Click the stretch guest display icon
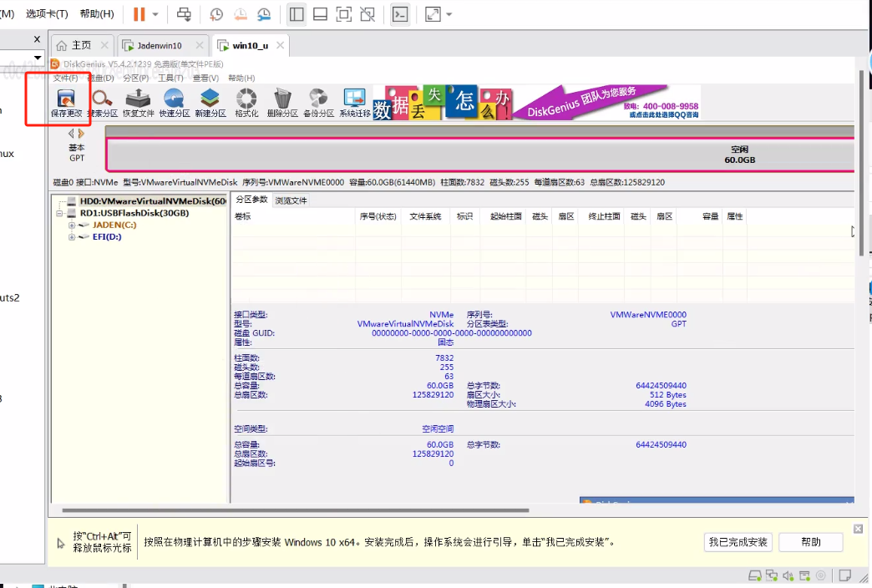The width and height of the screenshot is (872, 588). tap(433, 14)
